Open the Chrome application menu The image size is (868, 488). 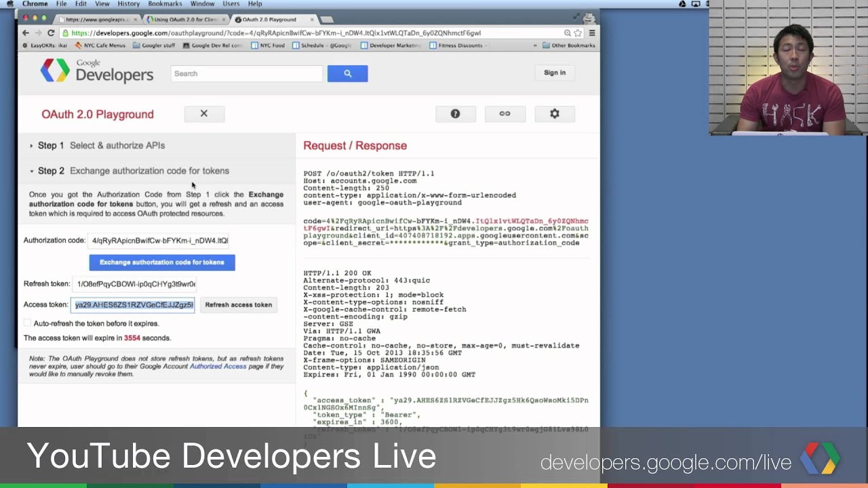click(35, 4)
